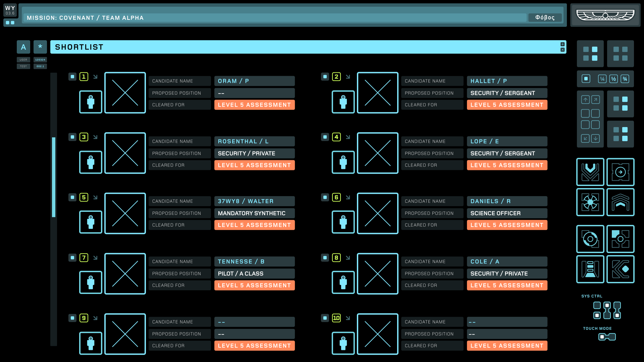644x362 pixels.
Task: Select the A tab beside Shortlist
Action: point(23,47)
